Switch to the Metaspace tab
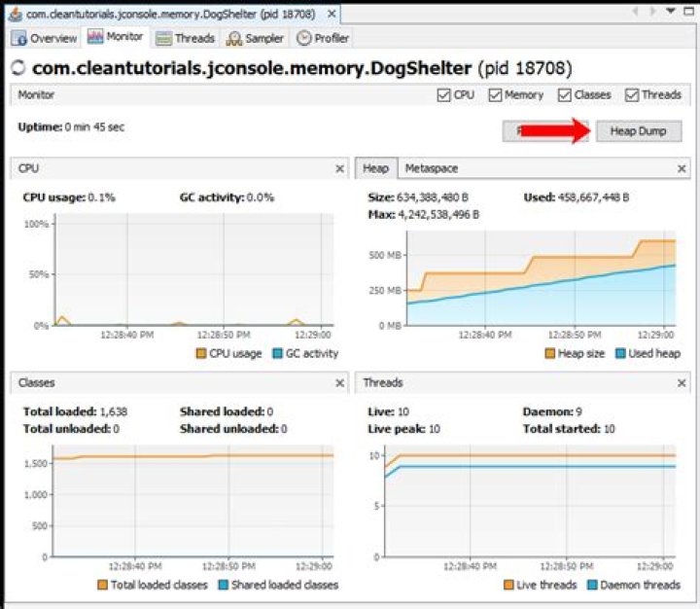This screenshot has width=700, height=609. (x=431, y=168)
